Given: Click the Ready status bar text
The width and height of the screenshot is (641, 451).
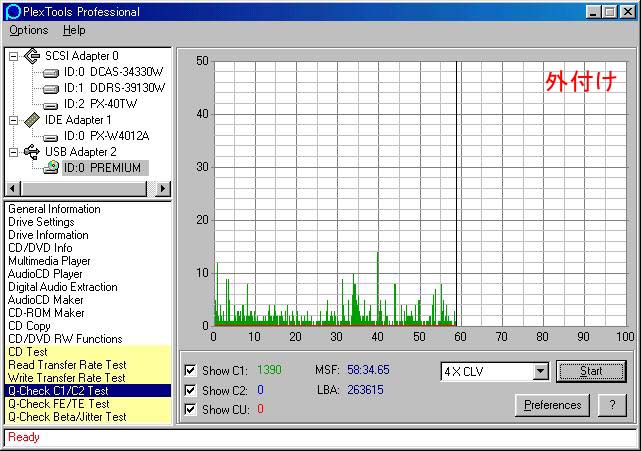Looking at the screenshot, I should pos(24,438).
